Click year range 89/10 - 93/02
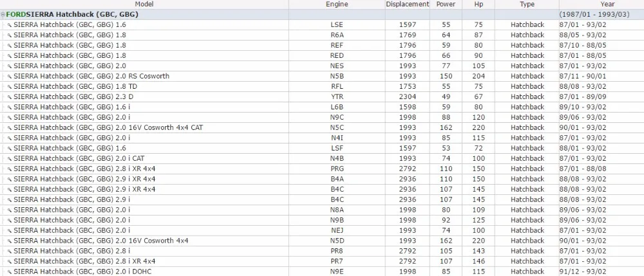The width and height of the screenshot is (644, 276). click(x=583, y=107)
